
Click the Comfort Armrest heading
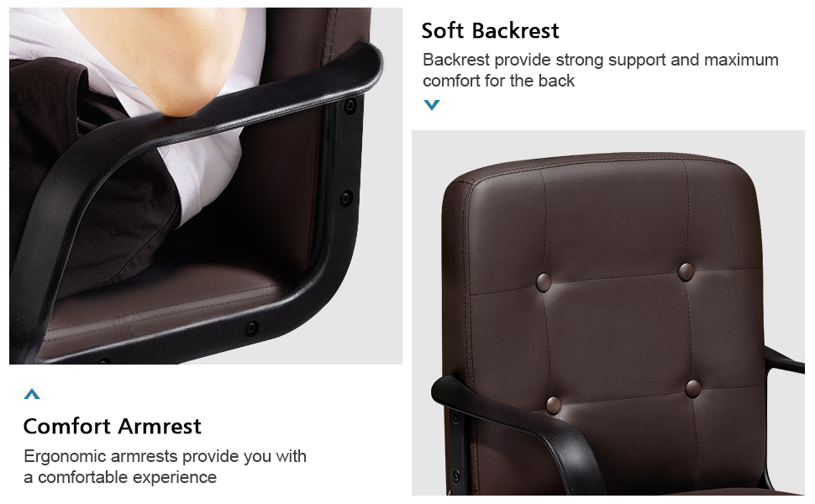(113, 426)
